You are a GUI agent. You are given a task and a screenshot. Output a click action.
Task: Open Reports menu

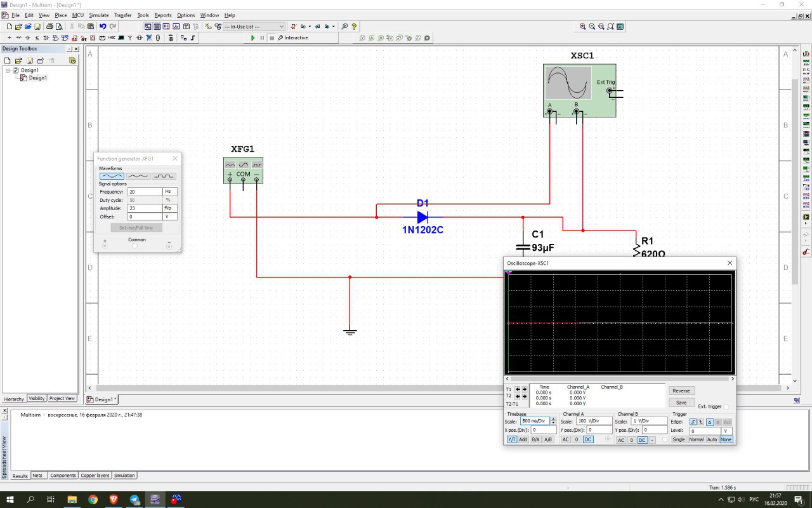(x=163, y=15)
